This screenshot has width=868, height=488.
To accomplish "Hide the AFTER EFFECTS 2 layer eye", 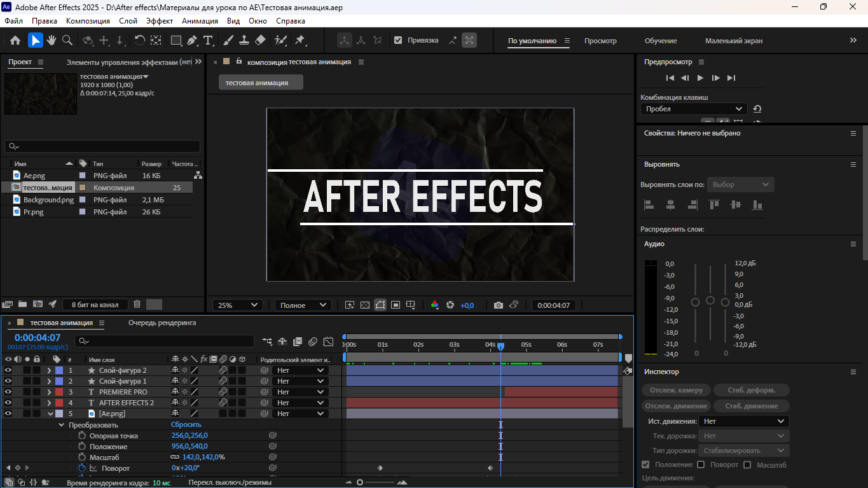I will pos(8,403).
